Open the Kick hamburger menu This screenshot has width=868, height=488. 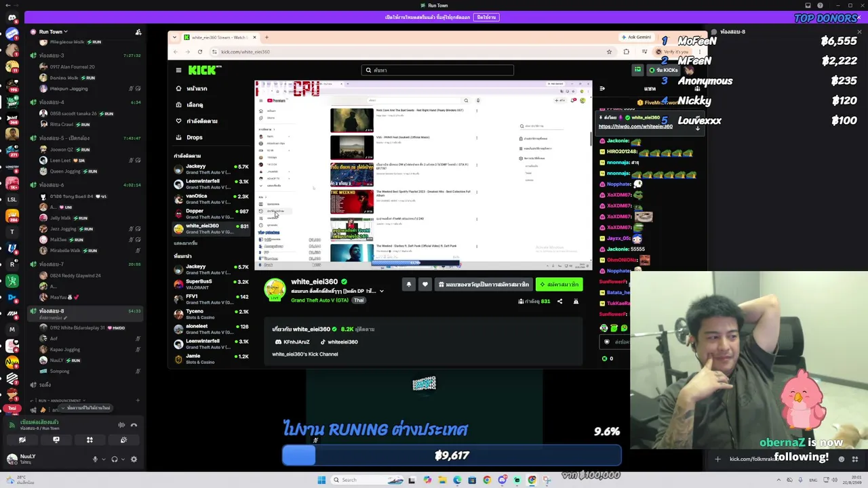(178, 70)
